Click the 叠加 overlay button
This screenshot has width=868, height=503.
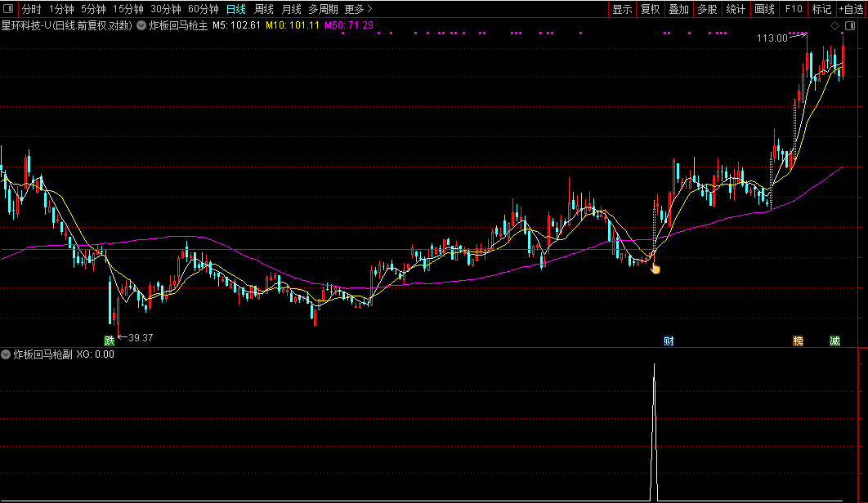[678, 10]
